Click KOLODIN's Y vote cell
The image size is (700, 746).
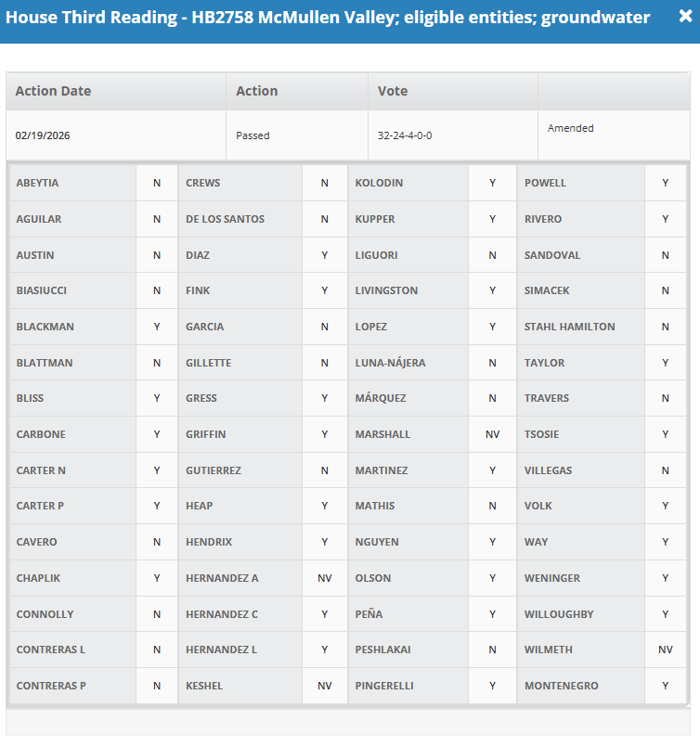[492, 183]
